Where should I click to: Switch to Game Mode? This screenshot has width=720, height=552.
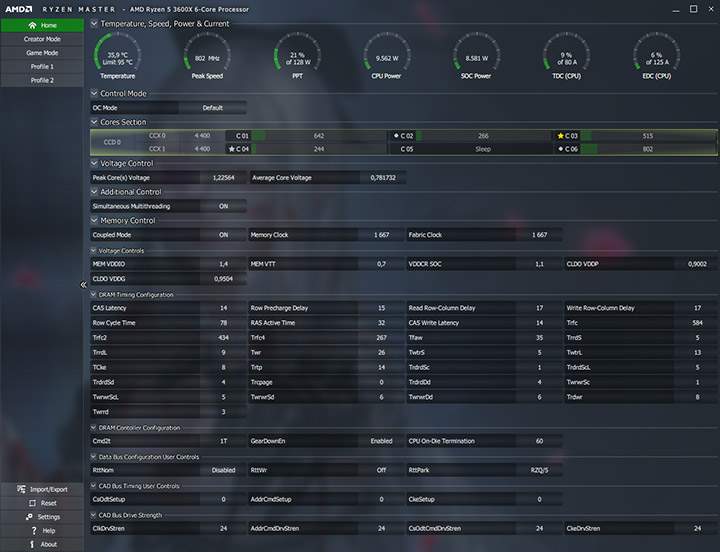tap(42, 53)
